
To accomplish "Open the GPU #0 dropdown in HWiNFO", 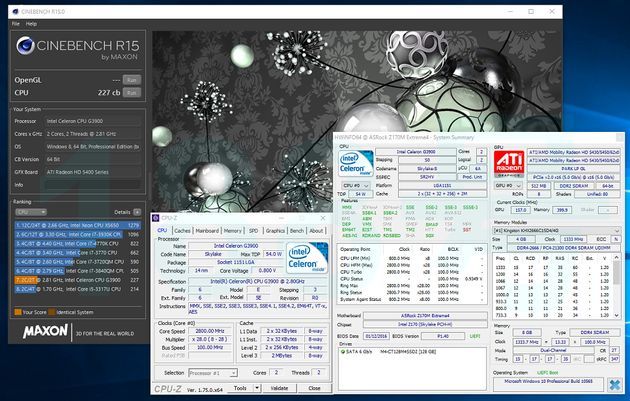I will pyautogui.click(x=508, y=186).
